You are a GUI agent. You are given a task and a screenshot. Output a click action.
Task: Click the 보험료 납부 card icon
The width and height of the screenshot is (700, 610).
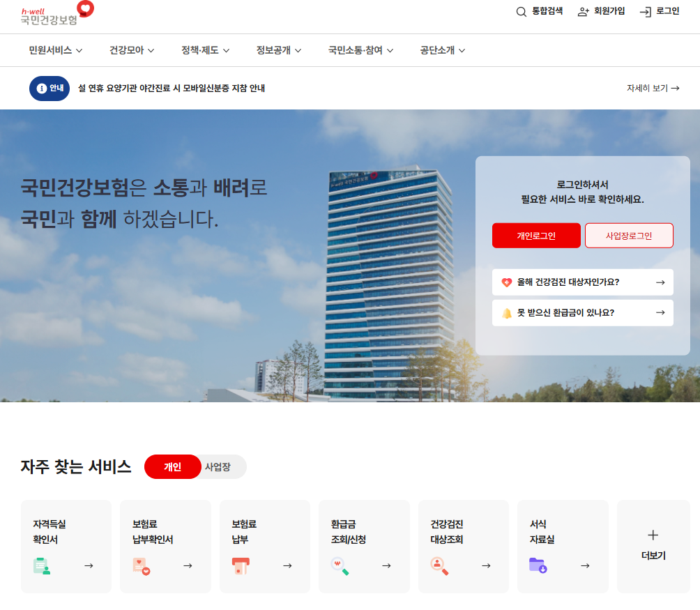pyautogui.click(x=241, y=565)
